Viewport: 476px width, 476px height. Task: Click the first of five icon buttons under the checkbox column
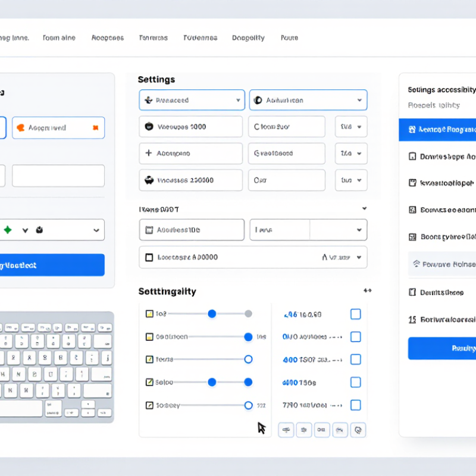(x=286, y=430)
